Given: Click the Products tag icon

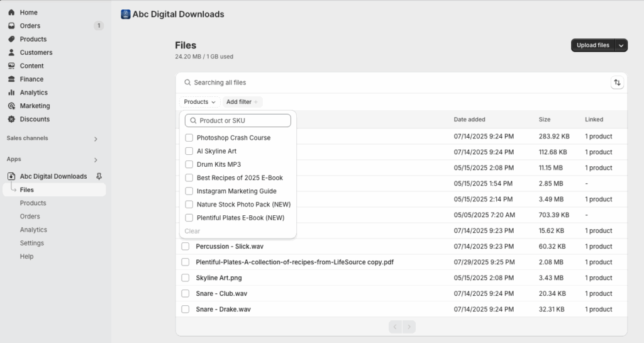Looking at the screenshot, I should (x=11, y=39).
